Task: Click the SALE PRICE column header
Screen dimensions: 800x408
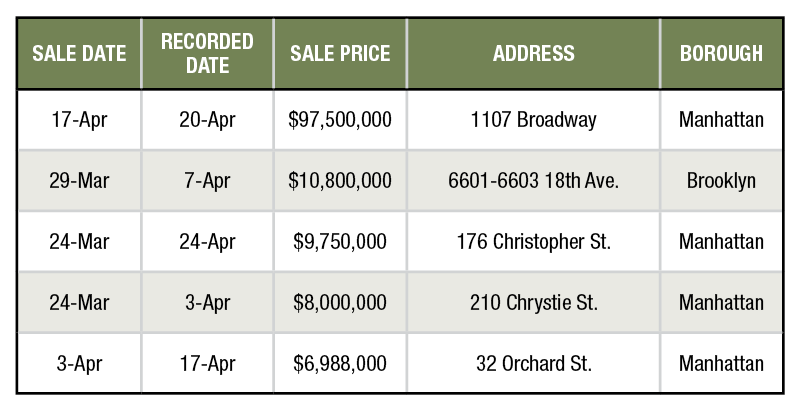Action: point(340,54)
